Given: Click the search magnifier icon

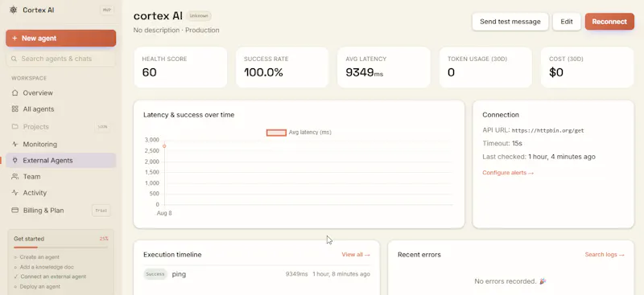Looking at the screenshot, I should point(14,59).
